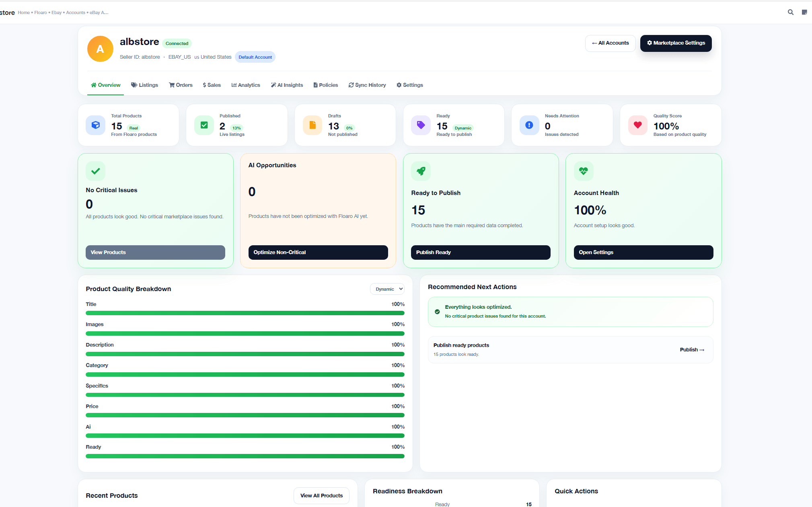Screen dimensions: 812x507
Task: Click the Open Settings button
Action: click(x=643, y=252)
